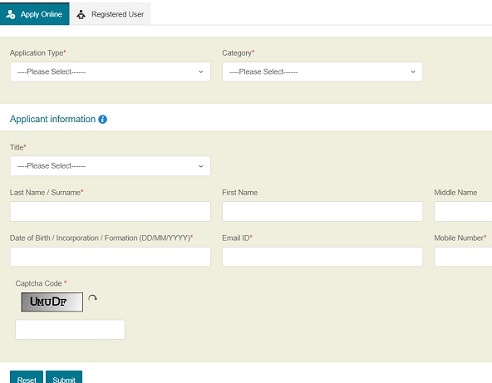This screenshot has height=383, width=492.
Task: Focus the Date of Birth field
Action: pos(110,257)
